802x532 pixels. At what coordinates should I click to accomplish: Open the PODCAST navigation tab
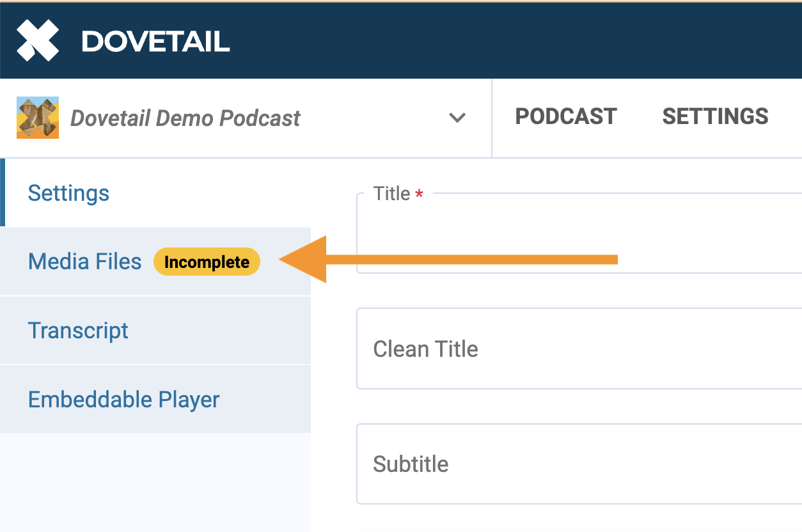[x=566, y=116]
